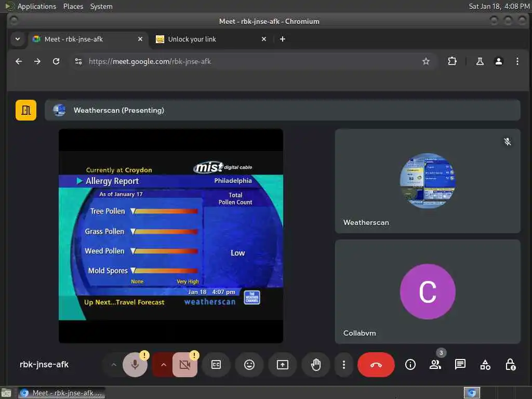532x399 pixels.
Task: Click the yellow companion mode icon
Action: pyautogui.click(x=26, y=110)
